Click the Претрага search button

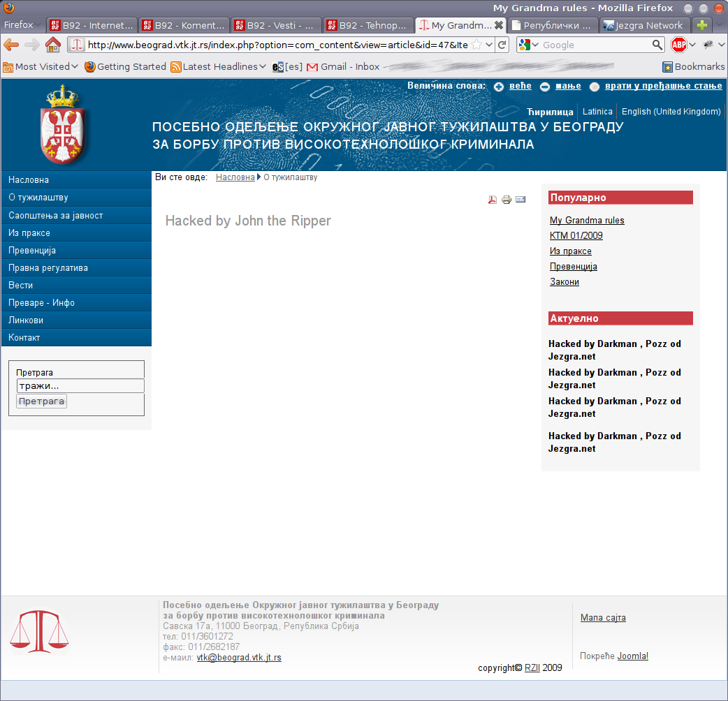41,401
